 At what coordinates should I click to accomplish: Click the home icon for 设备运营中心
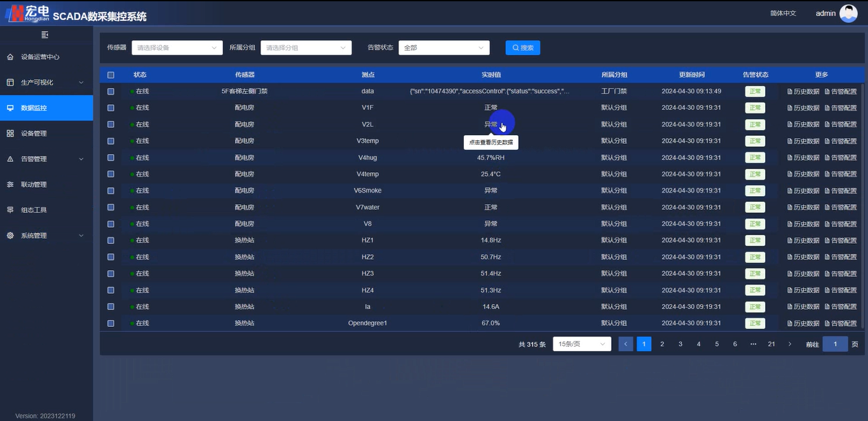10,57
